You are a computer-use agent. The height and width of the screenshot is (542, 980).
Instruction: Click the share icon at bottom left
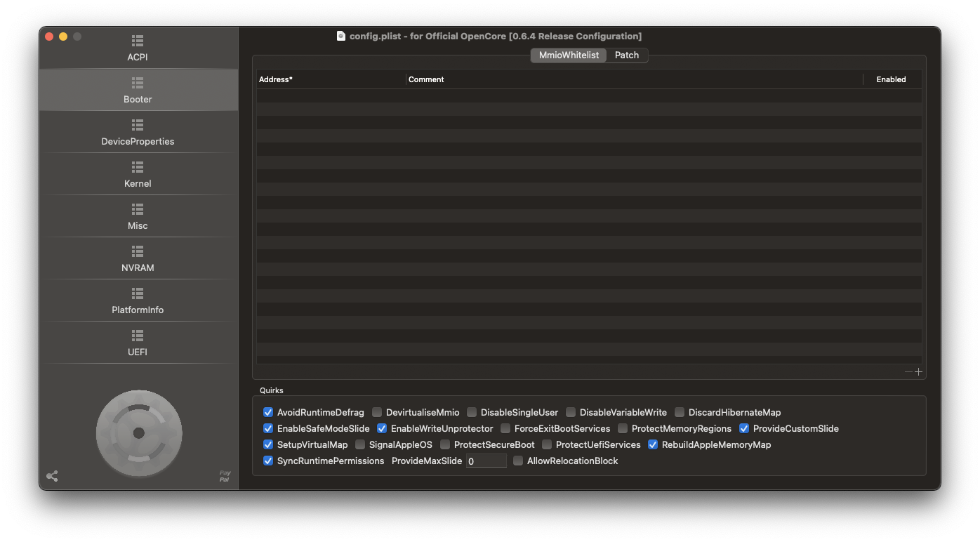52,475
